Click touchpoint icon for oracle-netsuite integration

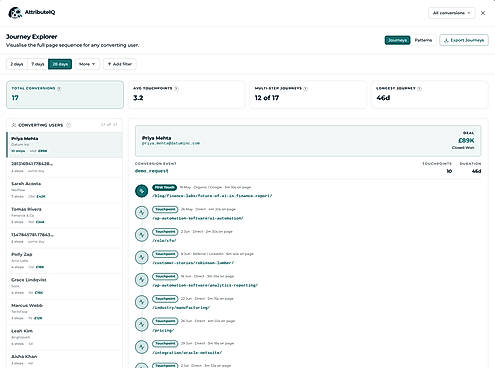142,347
